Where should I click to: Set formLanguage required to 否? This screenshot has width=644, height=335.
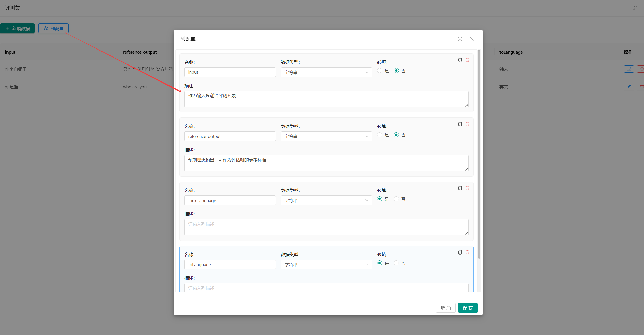[396, 199]
